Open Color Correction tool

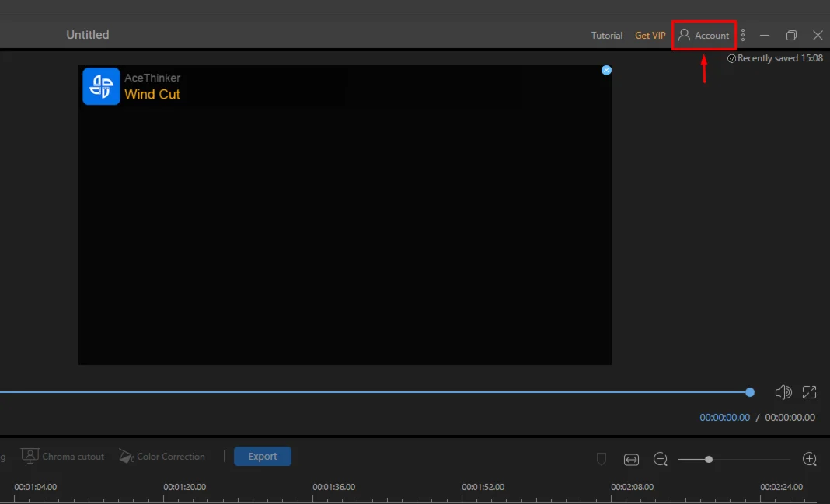click(162, 456)
